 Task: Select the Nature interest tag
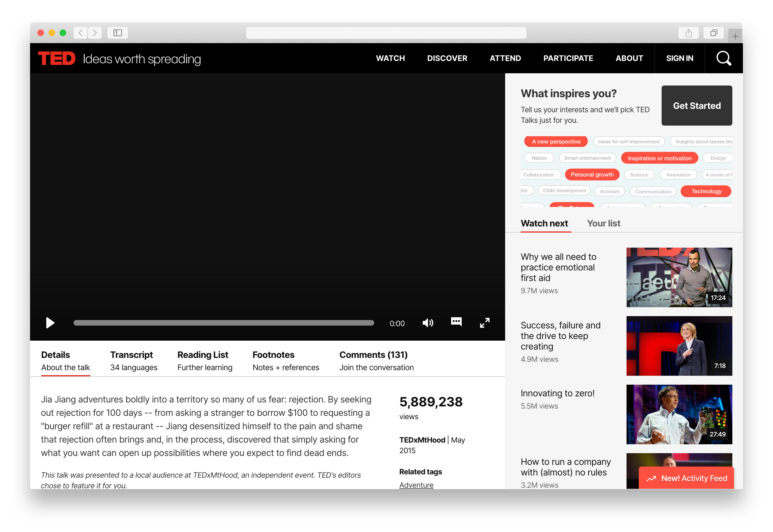[x=539, y=158]
